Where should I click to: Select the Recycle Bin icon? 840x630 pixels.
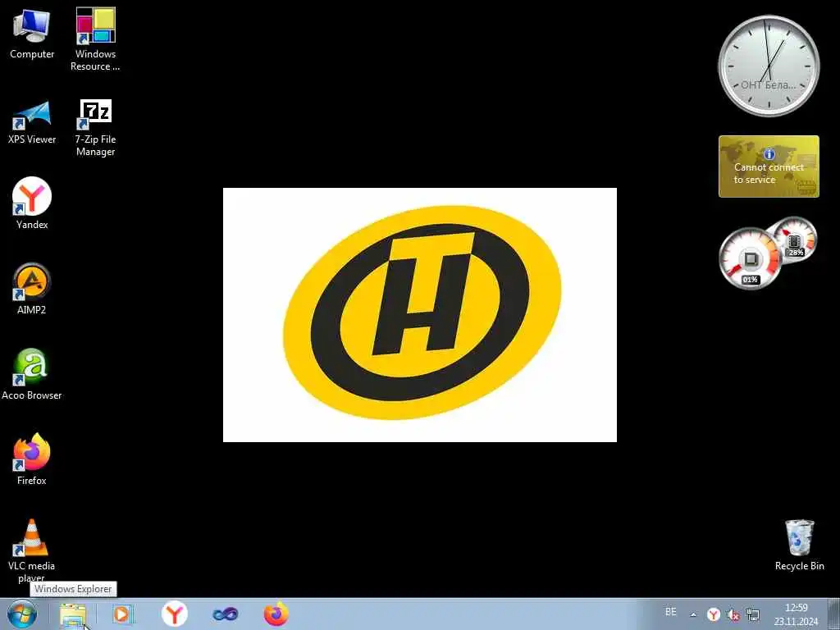799,545
